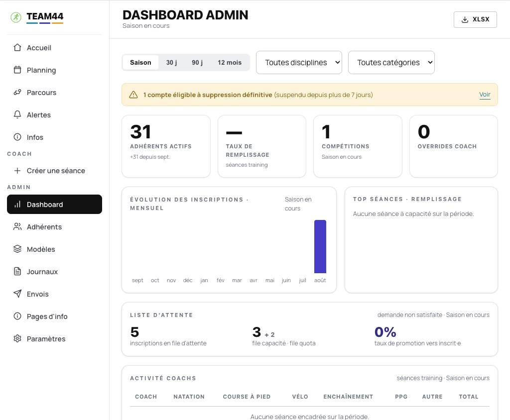Click the Journaux document icon
Viewport: 510px width, 420px height.
pos(17,271)
